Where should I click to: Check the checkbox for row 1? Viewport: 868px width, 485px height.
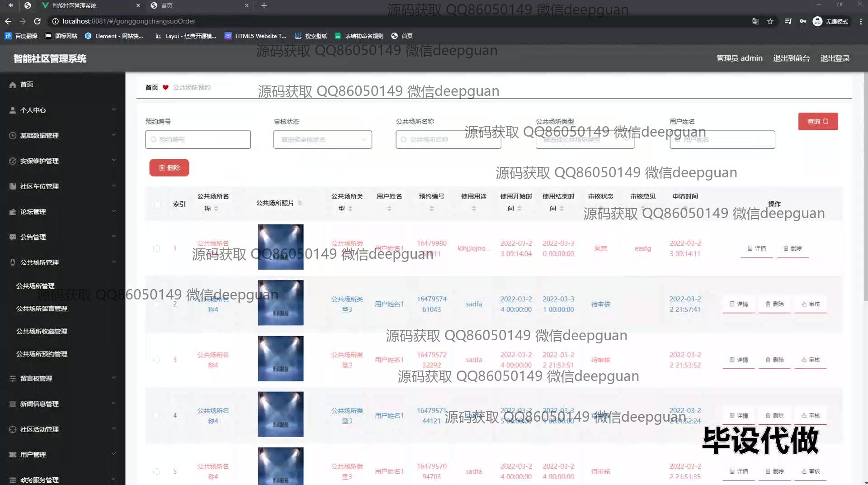tap(156, 248)
